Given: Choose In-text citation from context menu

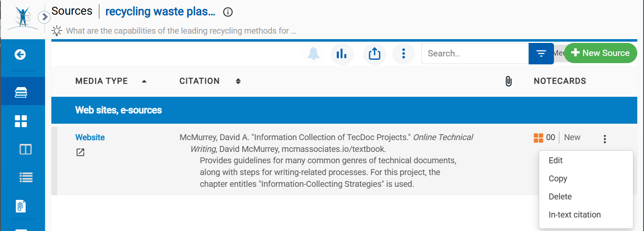Looking at the screenshot, I should 575,215.
